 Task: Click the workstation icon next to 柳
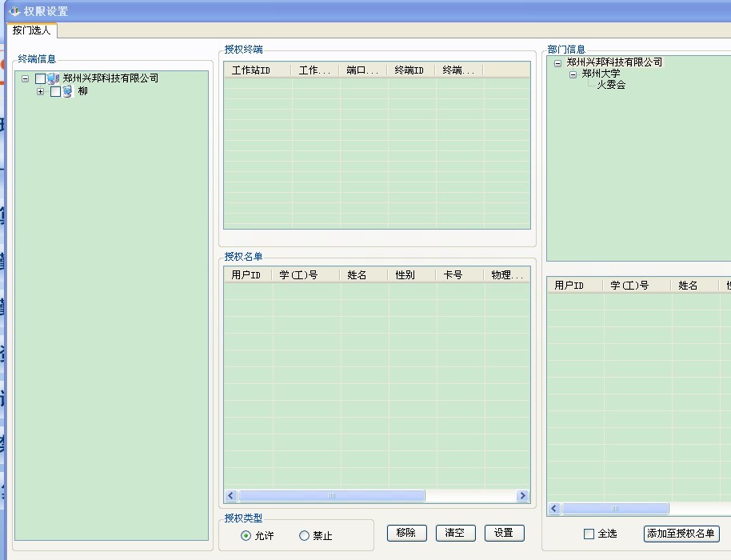pos(68,91)
